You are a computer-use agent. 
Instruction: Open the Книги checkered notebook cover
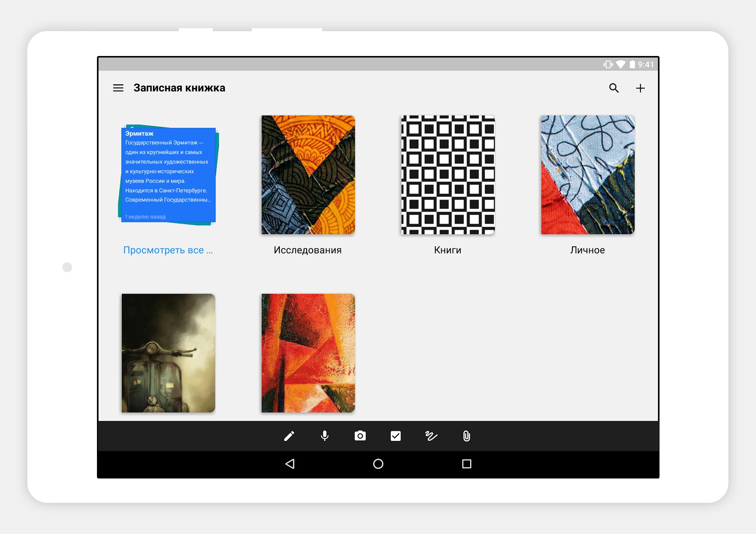448,175
